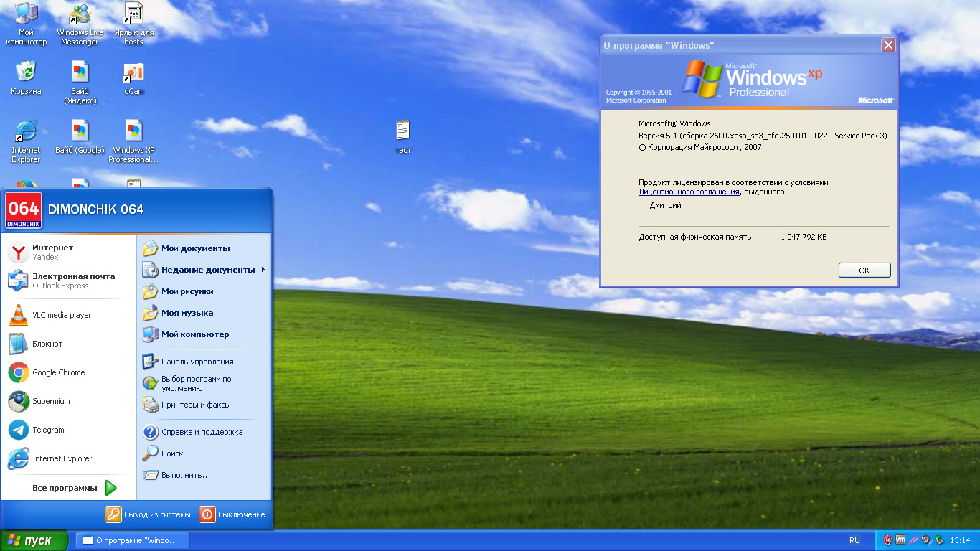The width and height of the screenshot is (980, 551).
Task: Open Мои документы in Start menu
Action: pyautogui.click(x=195, y=248)
